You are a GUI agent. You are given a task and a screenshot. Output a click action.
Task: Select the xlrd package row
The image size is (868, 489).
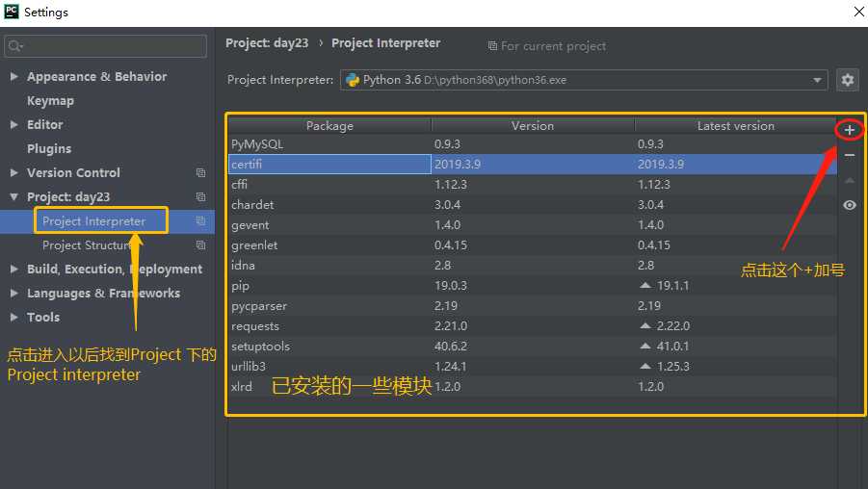click(533, 387)
